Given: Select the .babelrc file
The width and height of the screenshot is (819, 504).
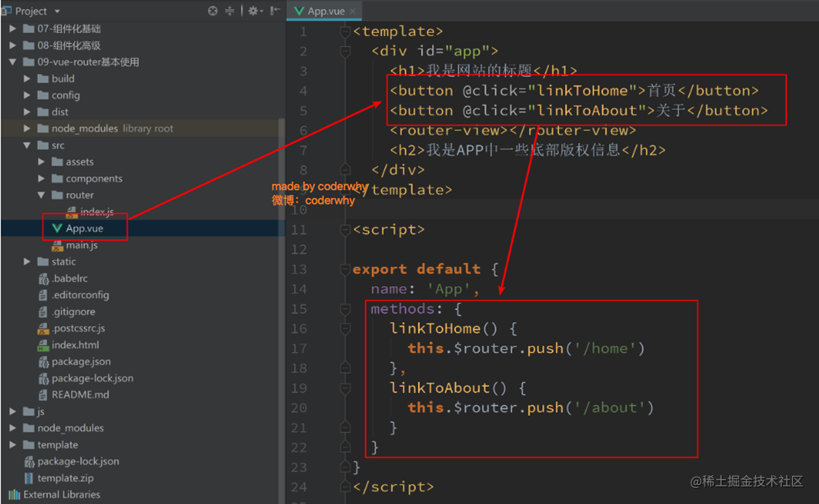Looking at the screenshot, I should (70, 278).
